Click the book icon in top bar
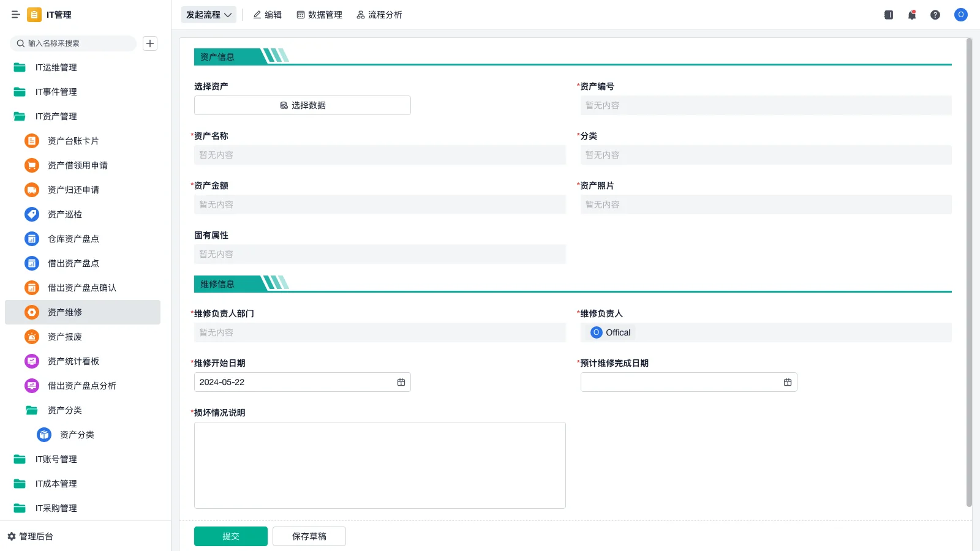Image resolution: width=980 pixels, height=551 pixels. click(x=889, y=15)
